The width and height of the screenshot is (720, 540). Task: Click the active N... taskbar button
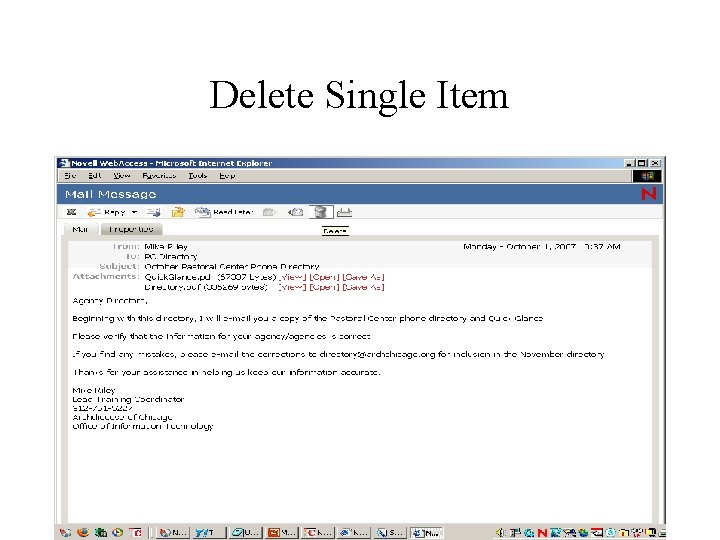click(x=426, y=533)
